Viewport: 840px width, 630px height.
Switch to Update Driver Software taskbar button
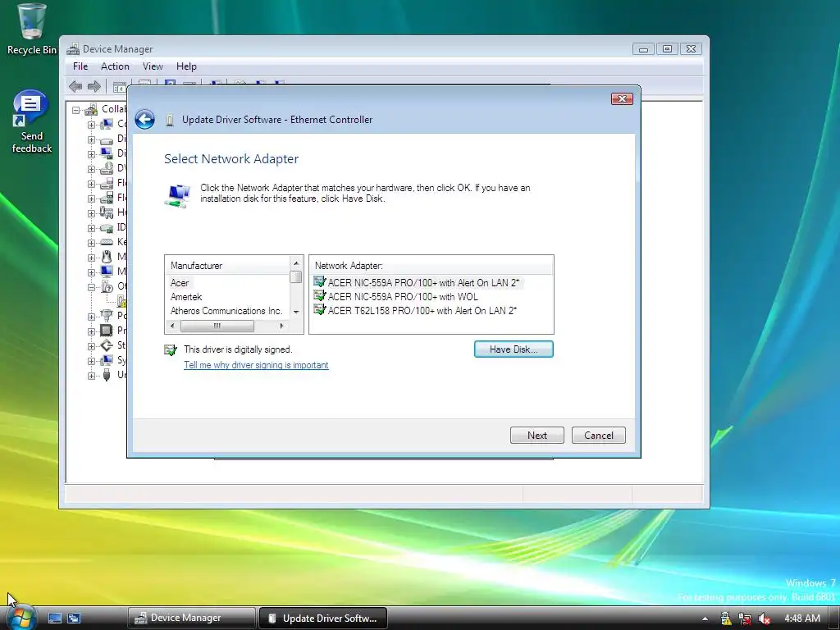323,618
